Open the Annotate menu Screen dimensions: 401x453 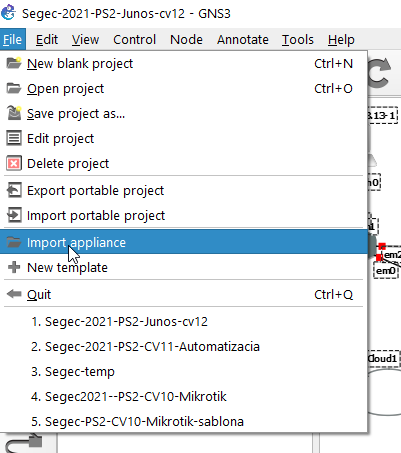coord(243,40)
